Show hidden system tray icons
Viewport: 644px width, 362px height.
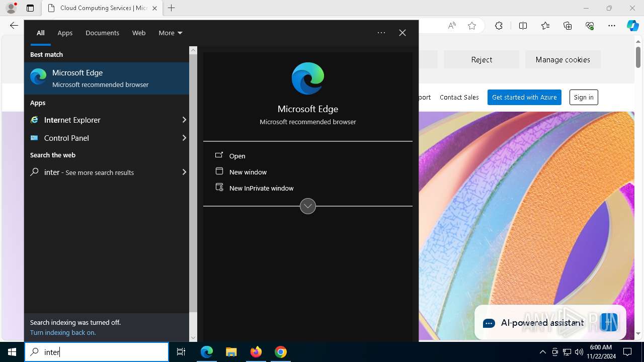click(x=542, y=352)
